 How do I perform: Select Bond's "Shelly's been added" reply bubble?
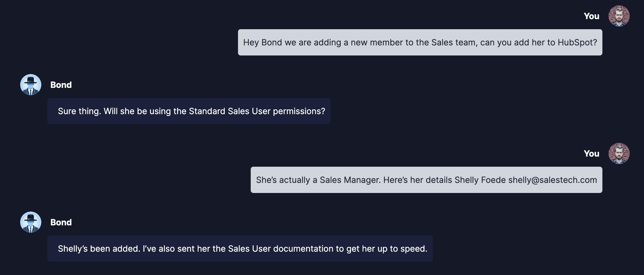point(240,249)
